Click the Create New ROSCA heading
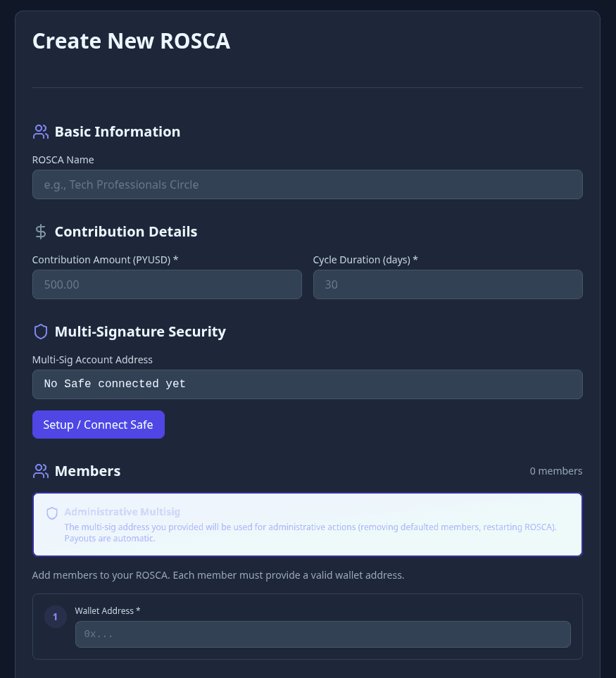Viewport: 616px width, 678px height. coord(131,41)
